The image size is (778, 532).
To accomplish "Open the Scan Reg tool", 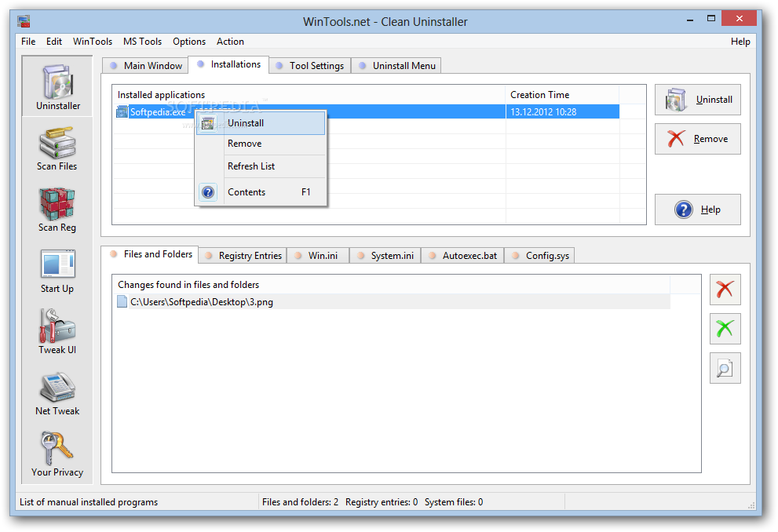I will point(57,210).
